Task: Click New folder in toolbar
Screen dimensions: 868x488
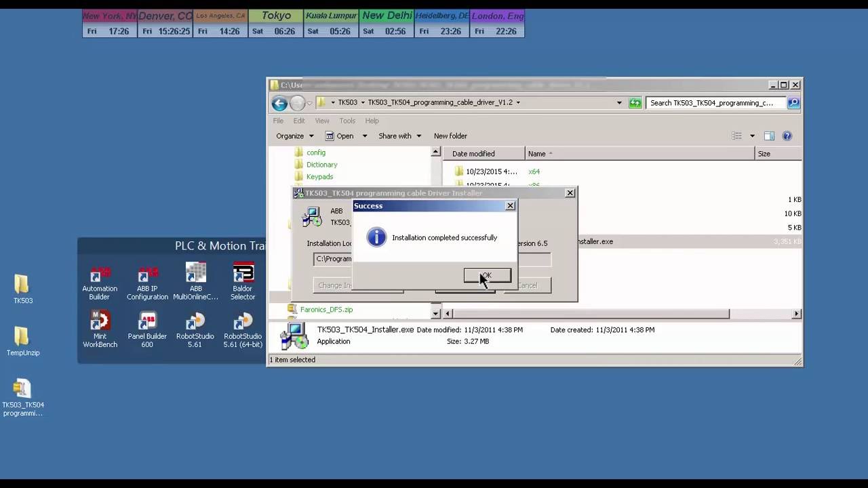Action: [450, 136]
